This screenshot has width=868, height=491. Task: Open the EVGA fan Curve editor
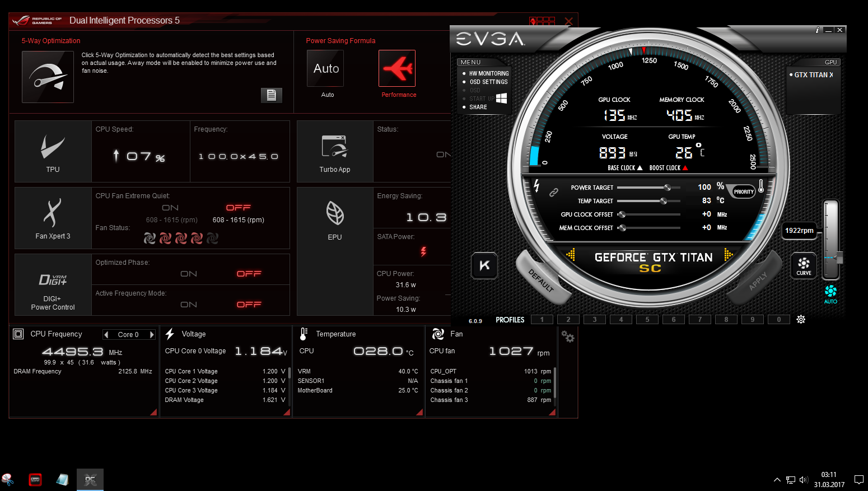804,265
